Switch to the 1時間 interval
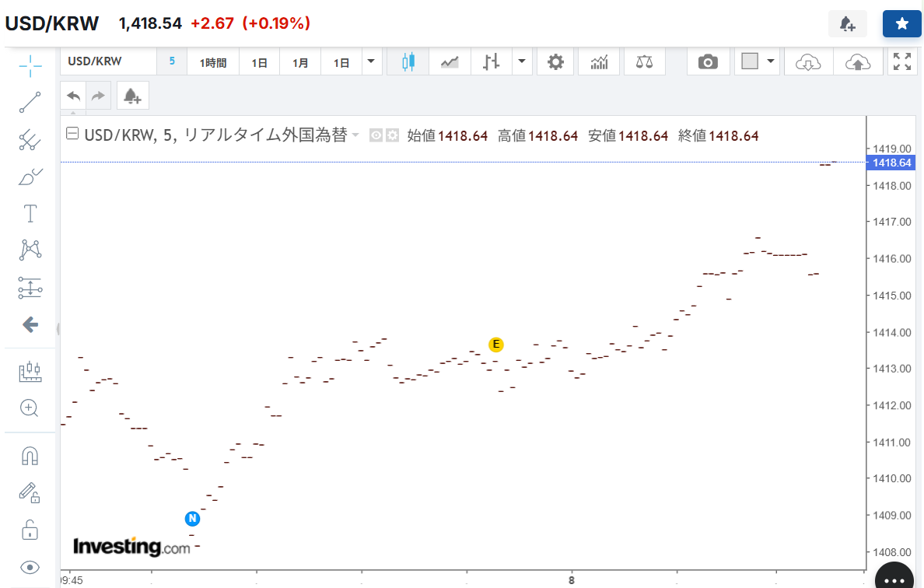The height and width of the screenshot is (588, 924). pyautogui.click(x=212, y=63)
